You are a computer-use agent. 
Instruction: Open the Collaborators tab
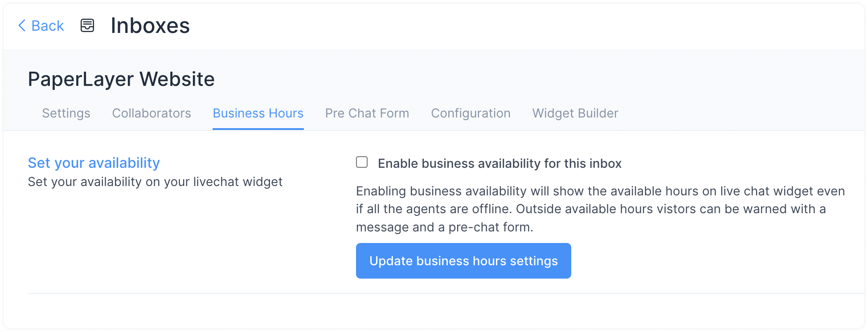151,113
